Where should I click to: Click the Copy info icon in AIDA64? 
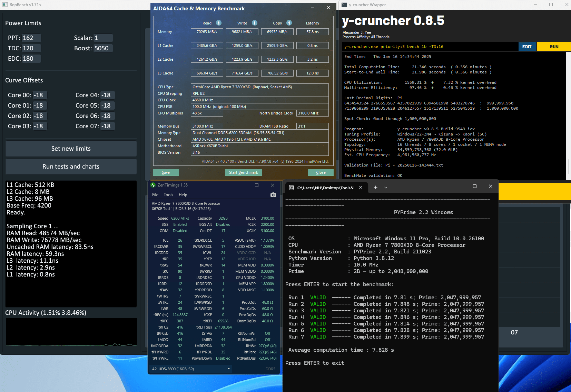click(289, 23)
